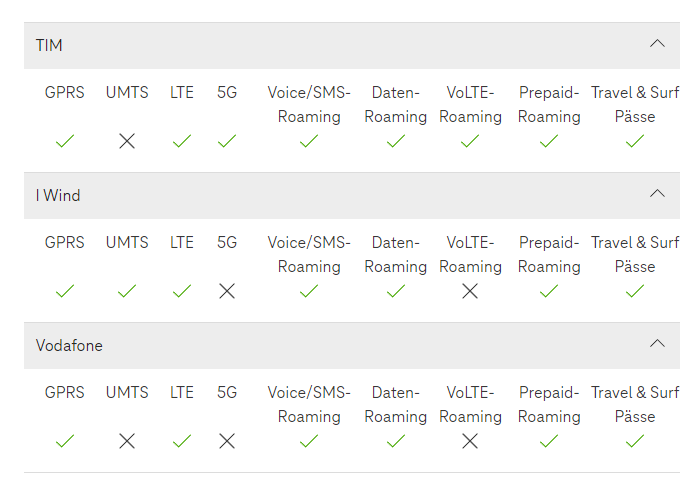This screenshot has height=482, width=697.
Task: Click the TIM UMTS cross icon
Action: click(x=127, y=141)
